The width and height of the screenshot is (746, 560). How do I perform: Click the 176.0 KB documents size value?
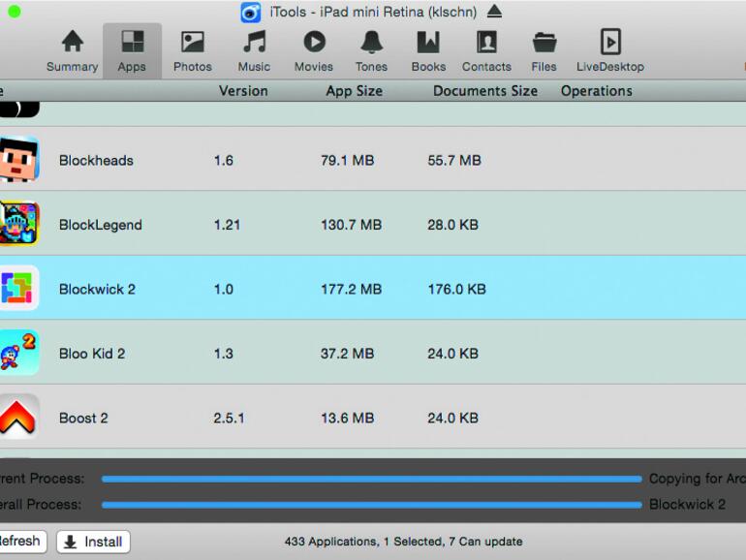point(456,290)
